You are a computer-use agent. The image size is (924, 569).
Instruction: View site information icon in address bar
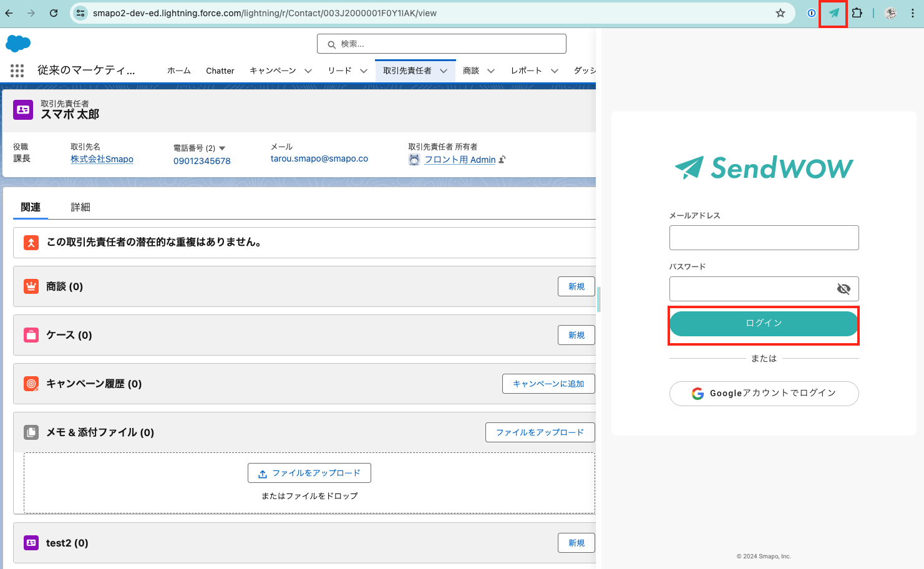pos(80,13)
